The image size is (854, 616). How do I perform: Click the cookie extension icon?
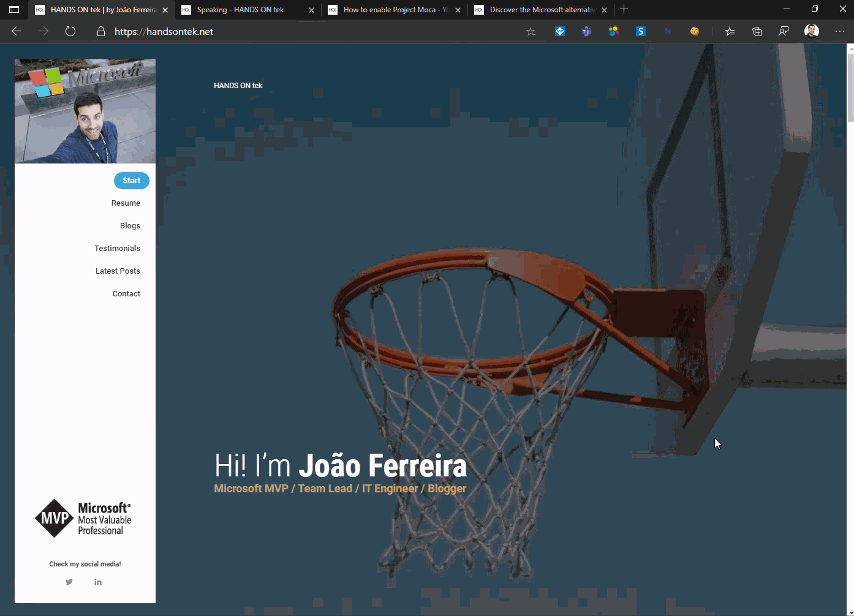[x=694, y=31]
